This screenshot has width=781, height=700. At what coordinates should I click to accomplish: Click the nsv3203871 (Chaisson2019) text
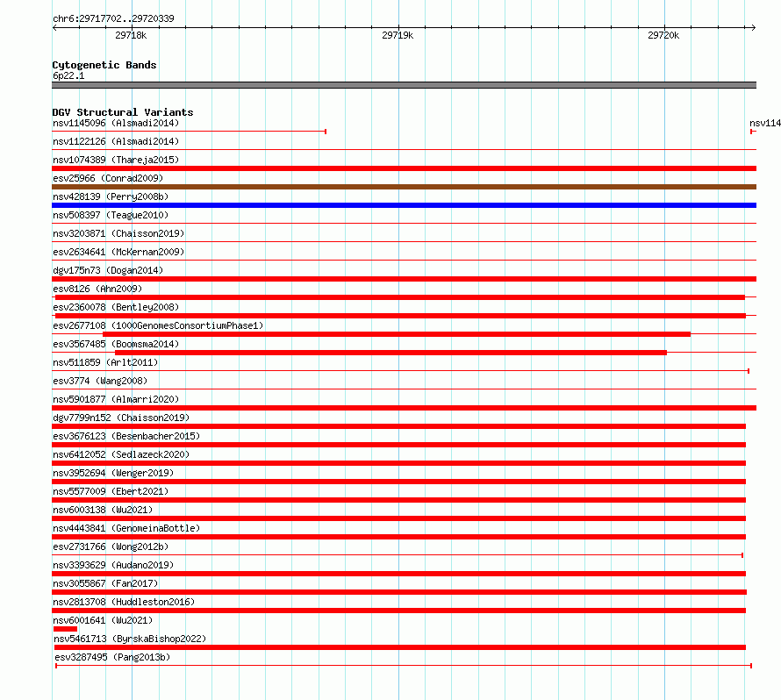pyautogui.click(x=118, y=233)
